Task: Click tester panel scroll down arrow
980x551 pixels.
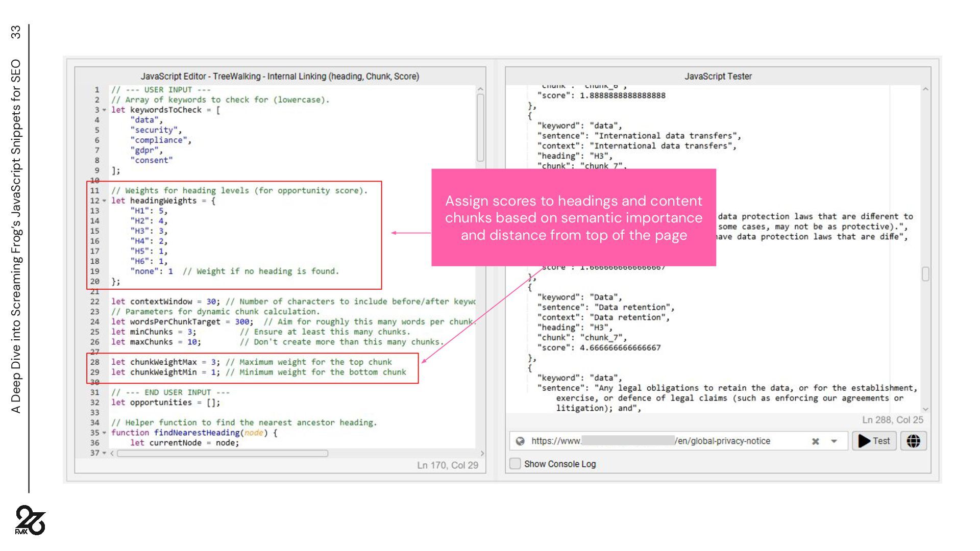Action: click(925, 409)
